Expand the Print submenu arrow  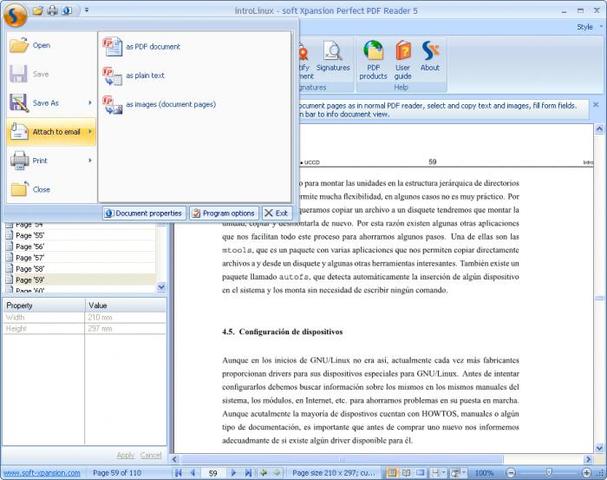pyautogui.click(x=90, y=160)
